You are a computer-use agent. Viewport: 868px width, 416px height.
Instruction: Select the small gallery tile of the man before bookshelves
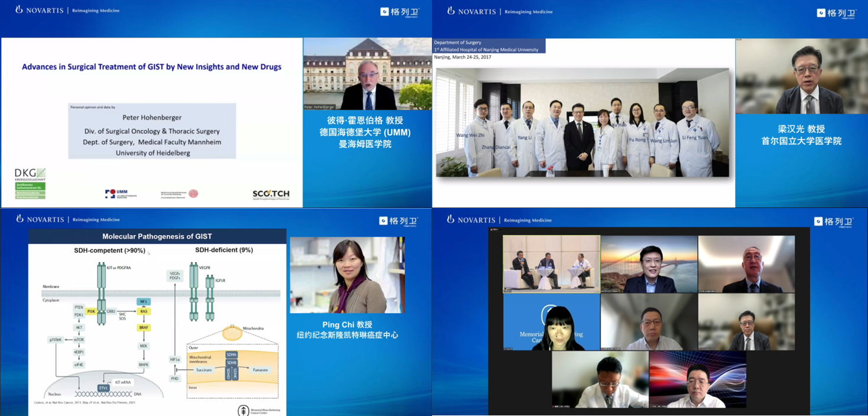pyautogui.click(x=746, y=322)
